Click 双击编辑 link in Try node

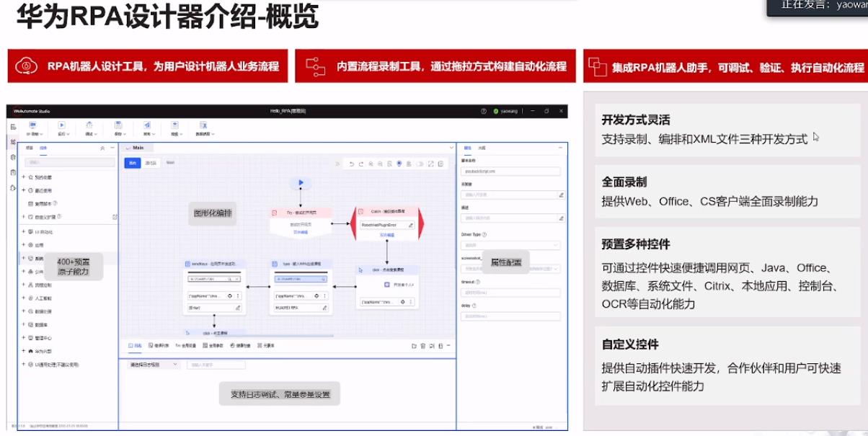(301, 232)
